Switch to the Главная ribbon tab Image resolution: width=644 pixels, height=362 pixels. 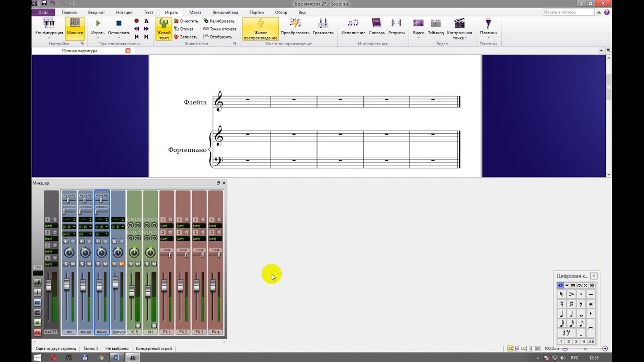pos(69,12)
